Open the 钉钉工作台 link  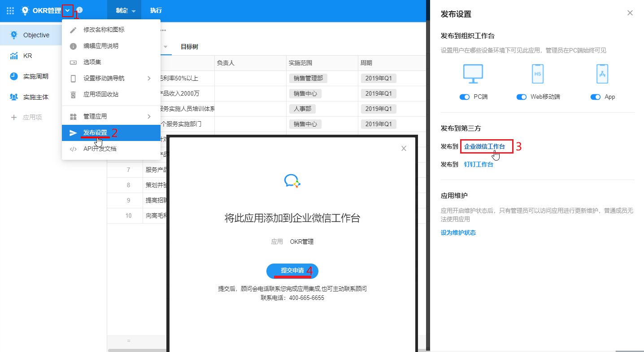tap(479, 164)
